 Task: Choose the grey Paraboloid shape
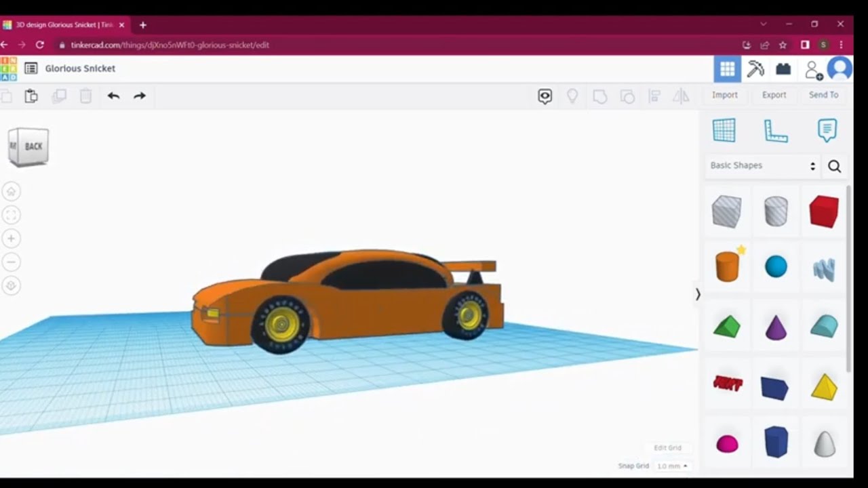coord(825,444)
